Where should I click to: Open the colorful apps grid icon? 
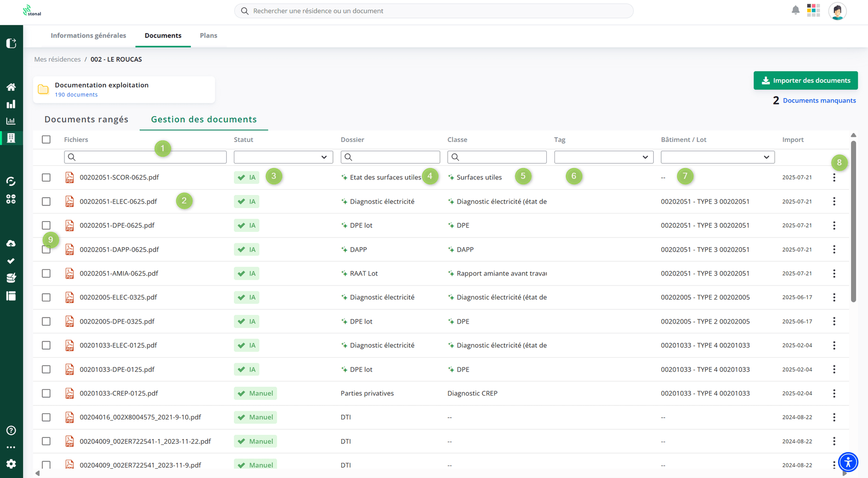point(813,10)
